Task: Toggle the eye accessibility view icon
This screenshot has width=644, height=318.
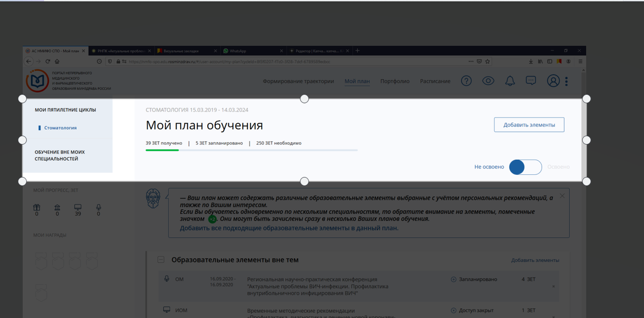Action: (488, 81)
